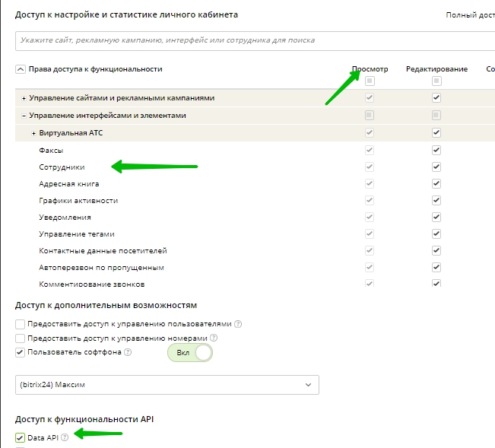495x448 pixels.
Task: Select Комментирование звонков row label
Action: tap(92, 284)
